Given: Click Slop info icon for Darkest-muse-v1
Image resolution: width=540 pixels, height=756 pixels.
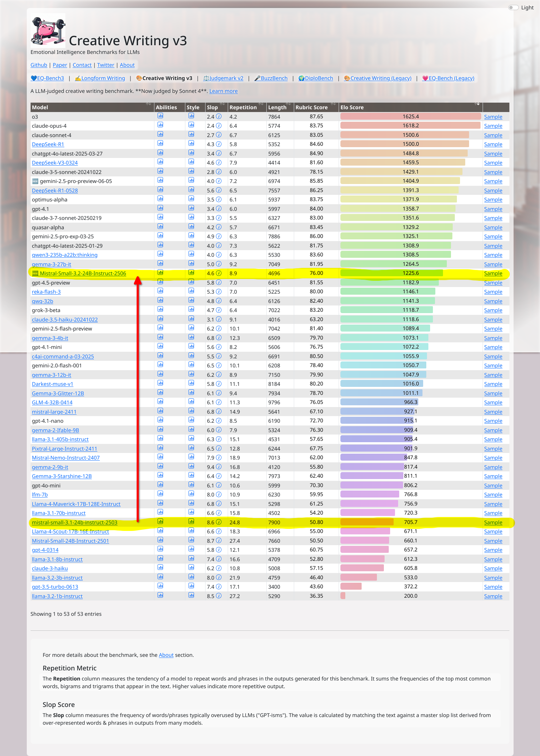Looking at the screenshot, I should [x=219, y=384].
